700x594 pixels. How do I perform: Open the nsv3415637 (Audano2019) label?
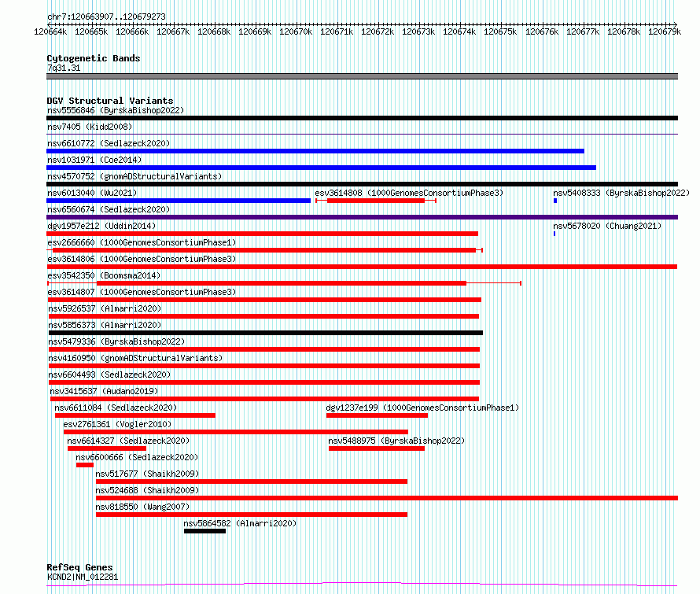104,391
